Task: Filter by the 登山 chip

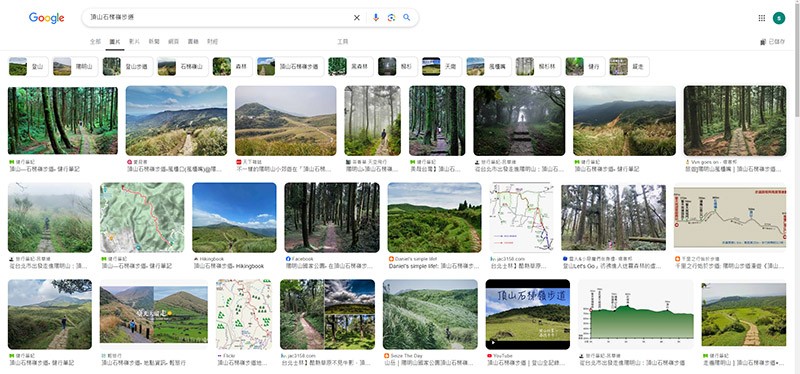Action: click(29, 66)
